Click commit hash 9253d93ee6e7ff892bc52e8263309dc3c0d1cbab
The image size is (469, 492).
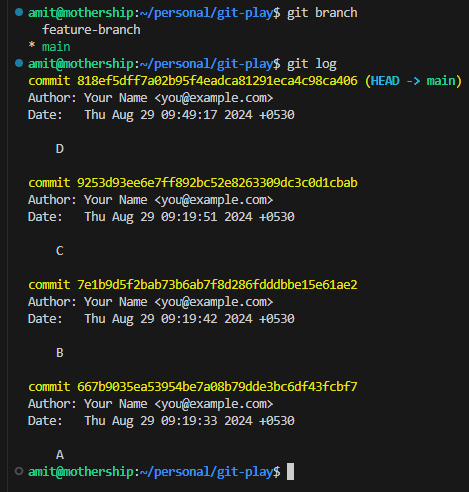click(x=217, y=183)
